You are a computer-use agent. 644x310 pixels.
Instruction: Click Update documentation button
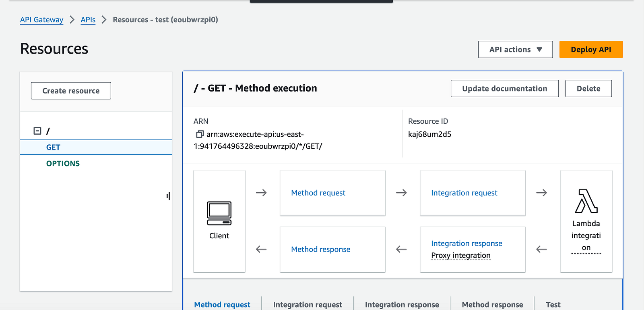click(505, 89)
